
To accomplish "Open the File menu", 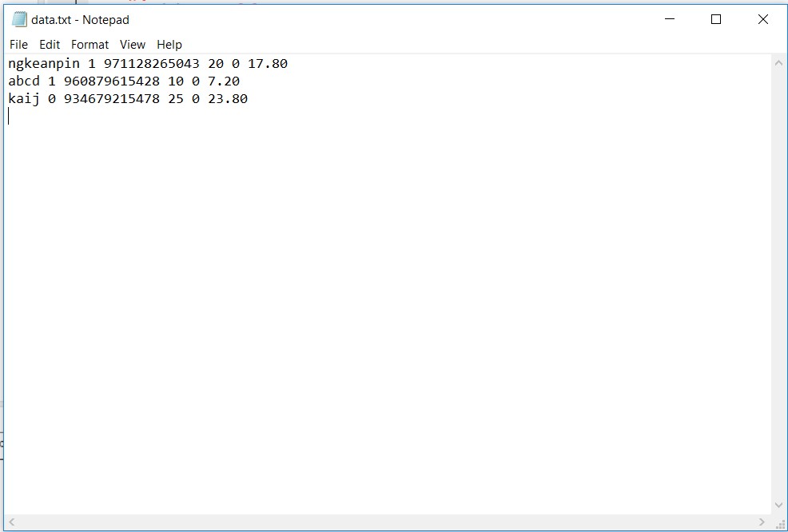I will coord(18,45).
